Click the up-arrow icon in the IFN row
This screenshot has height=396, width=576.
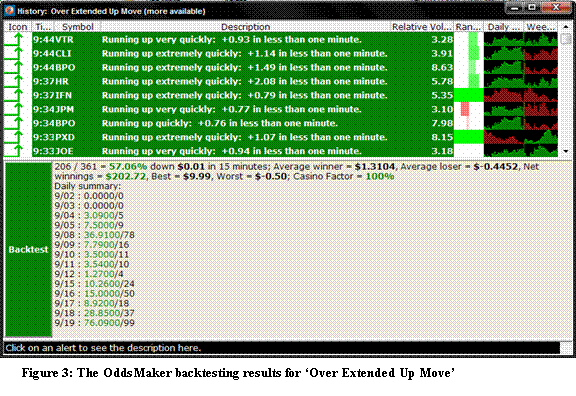click(14, 95)
